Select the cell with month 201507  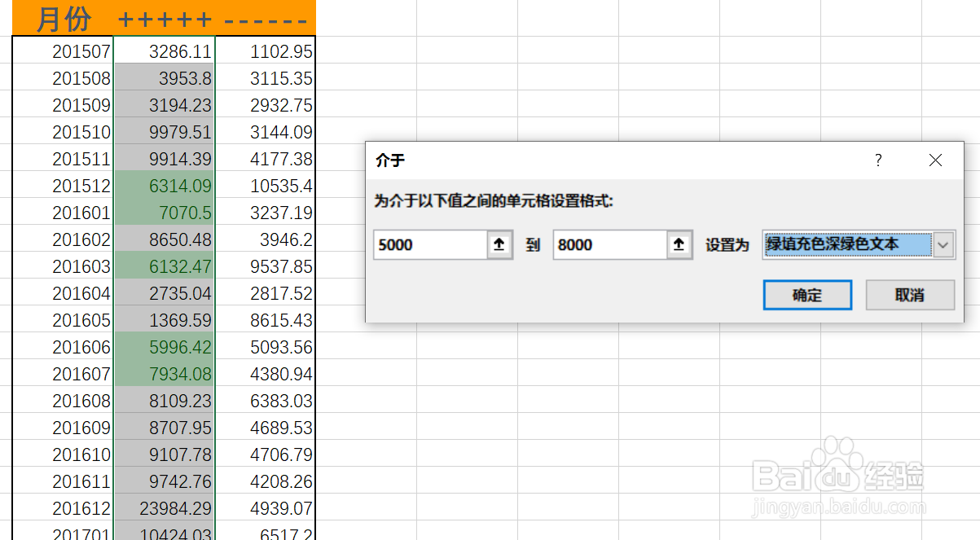point(61,50)
